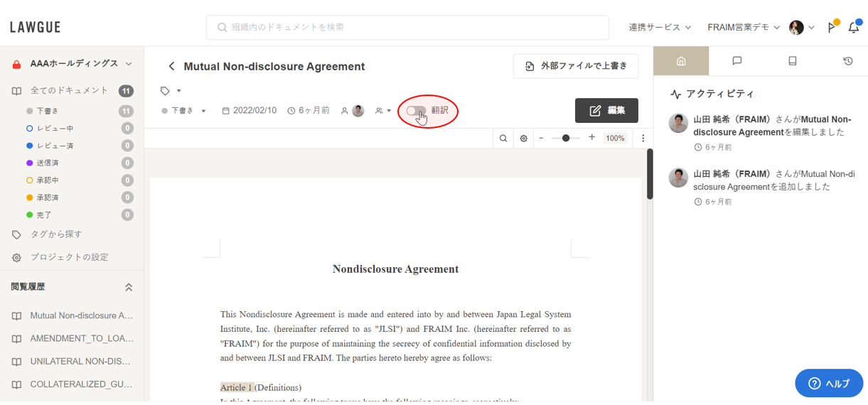Click the 外部ファイルで上書き button
Image resolution: width=868 pixels, height=405 pixels.
point(576,66)
